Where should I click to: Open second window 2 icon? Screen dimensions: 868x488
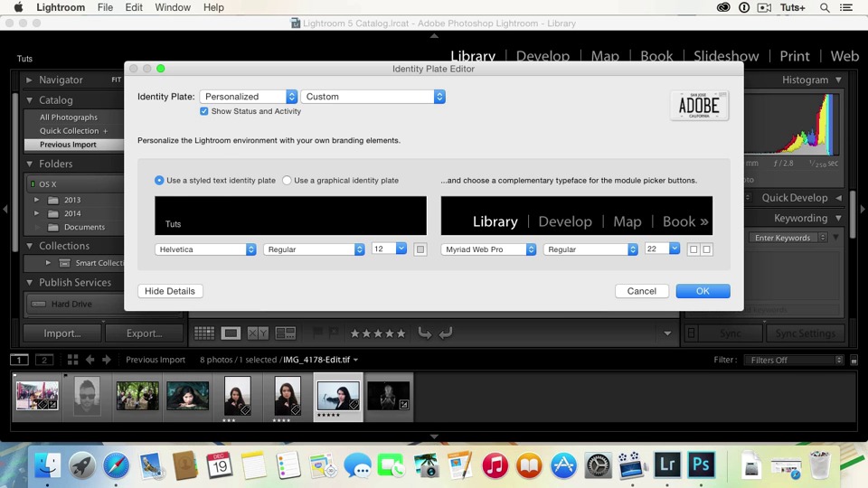coord(44,360)
